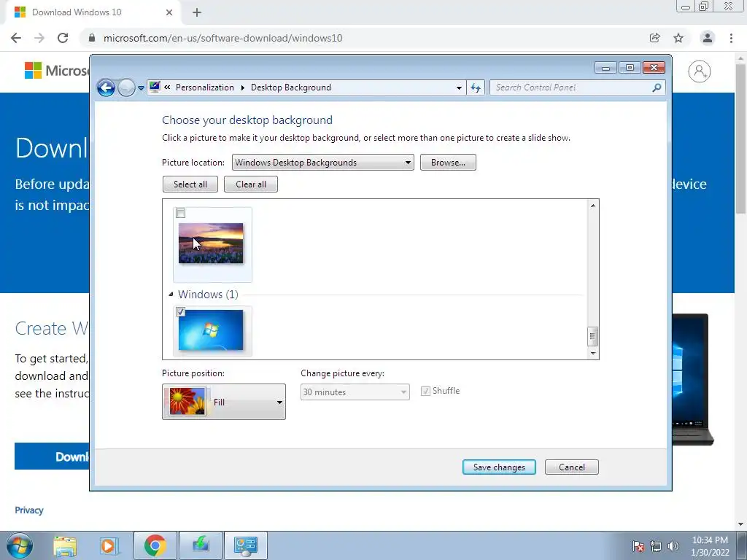Click the site padlock icon
Image resolution: width=747 pixels, height=560 pixels.
pos(91,38)
